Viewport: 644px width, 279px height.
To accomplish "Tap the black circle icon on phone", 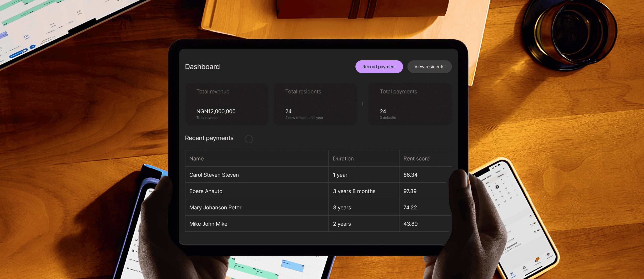I will pyautogui.click(x=497, y=187).
